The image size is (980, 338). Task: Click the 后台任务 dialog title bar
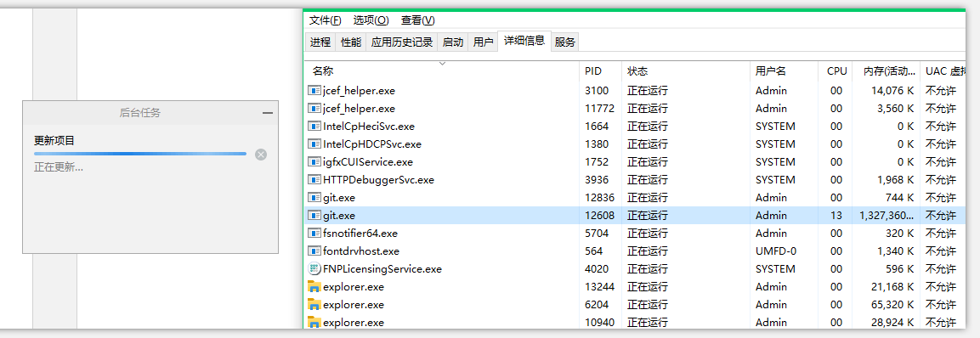(x=150, y=113)
